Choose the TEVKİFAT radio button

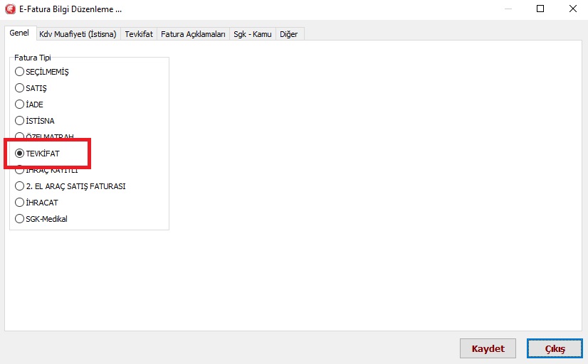coord(20,154)
